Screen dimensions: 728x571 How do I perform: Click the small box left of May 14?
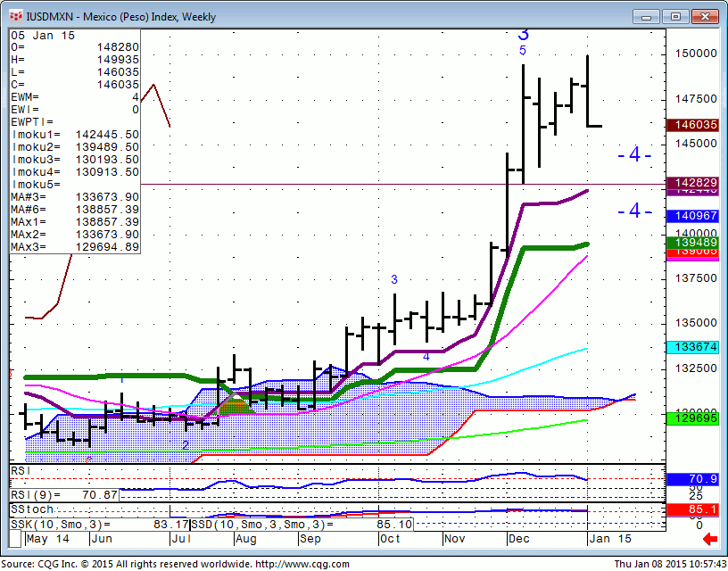(15, 539)
